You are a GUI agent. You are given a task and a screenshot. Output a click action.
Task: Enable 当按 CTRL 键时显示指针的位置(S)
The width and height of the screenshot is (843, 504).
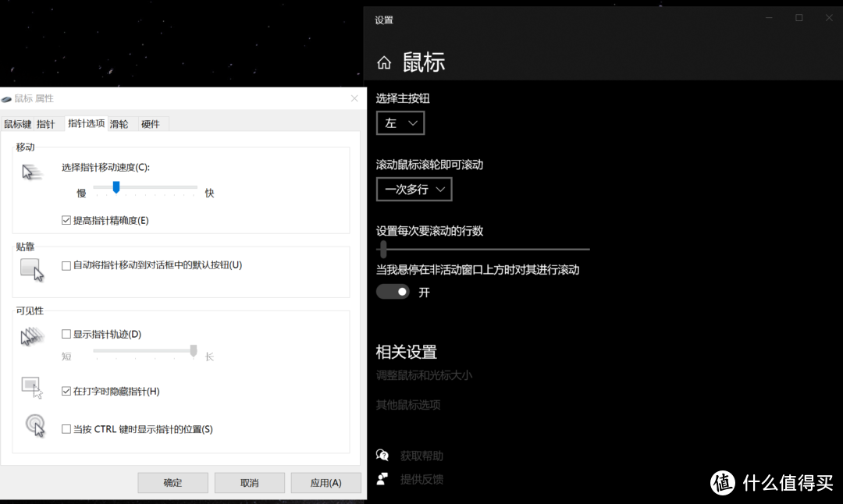[x=66, y=429]
